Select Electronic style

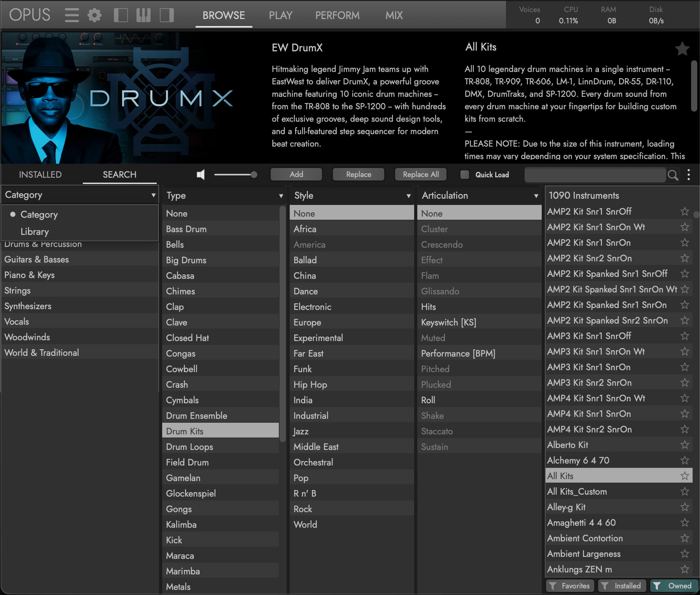pyautogui.click(x=352, y=307)
